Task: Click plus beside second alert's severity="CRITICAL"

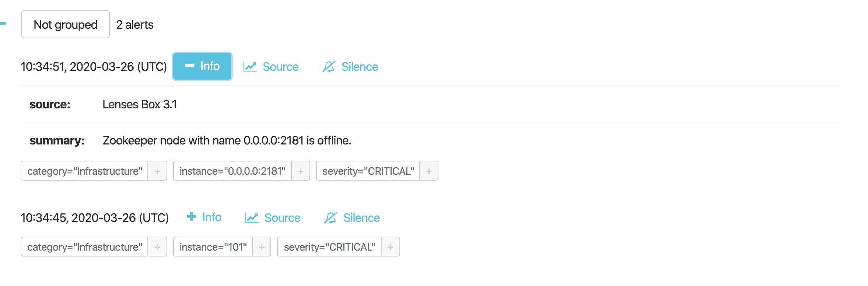Action: pos(391,247)
